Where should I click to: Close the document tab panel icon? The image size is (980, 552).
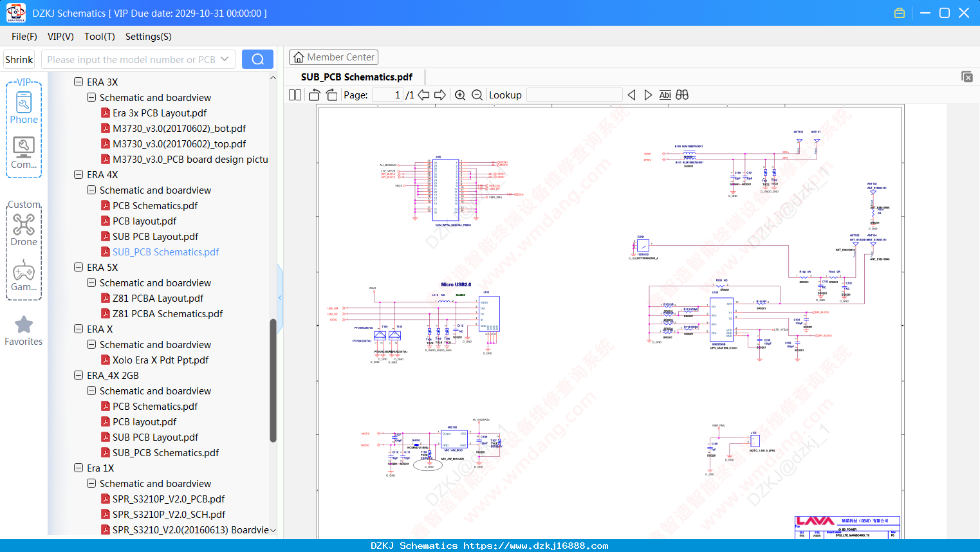point(967,77)
